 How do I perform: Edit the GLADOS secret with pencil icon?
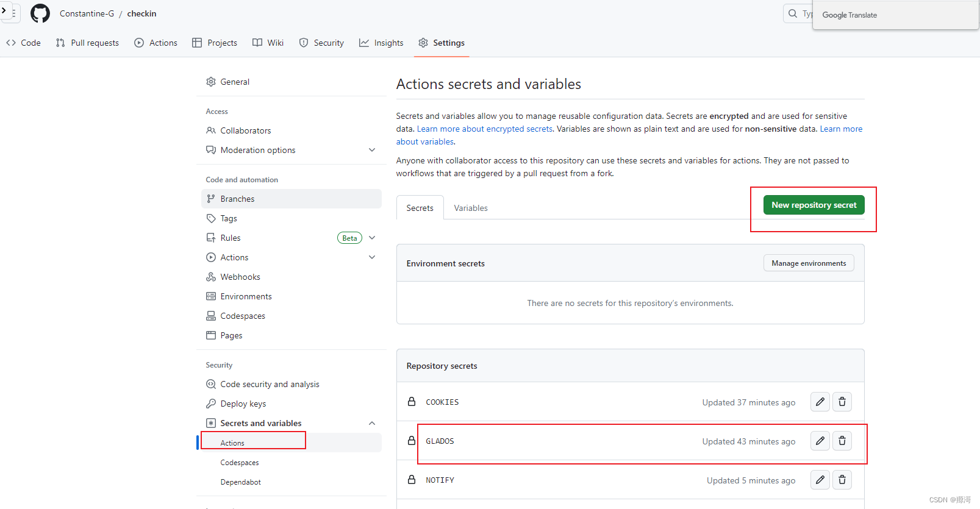coord(820,441)
